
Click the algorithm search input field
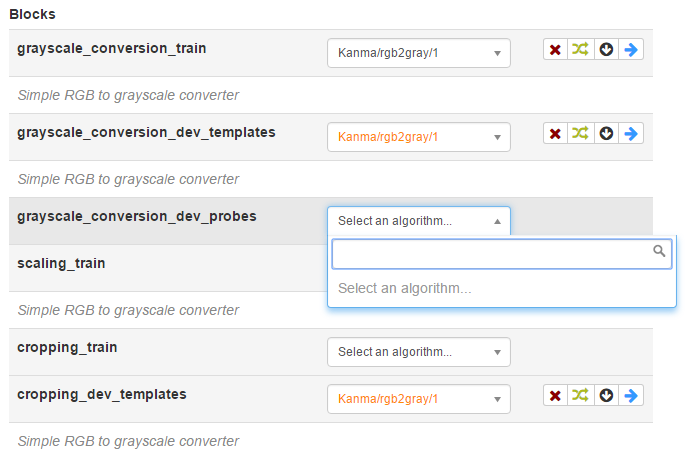pos(502,254)
